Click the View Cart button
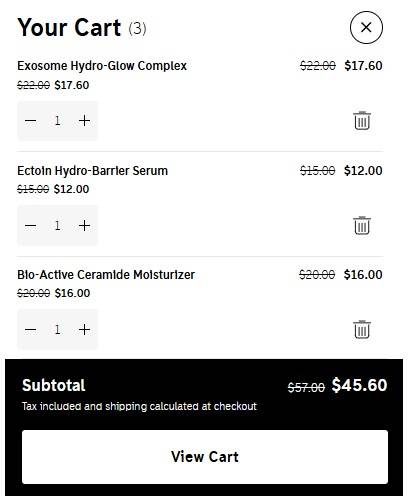The image size is (408, 502). (x=205, y=457)
